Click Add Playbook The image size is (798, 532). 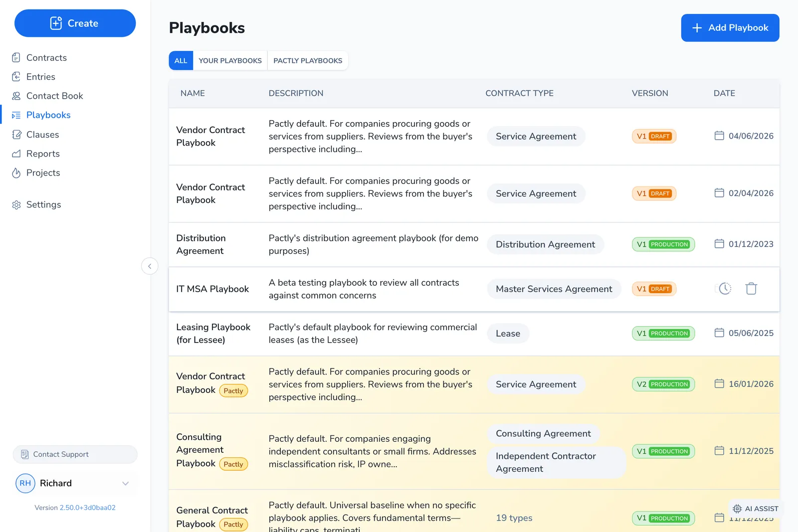tap(730, 28)
